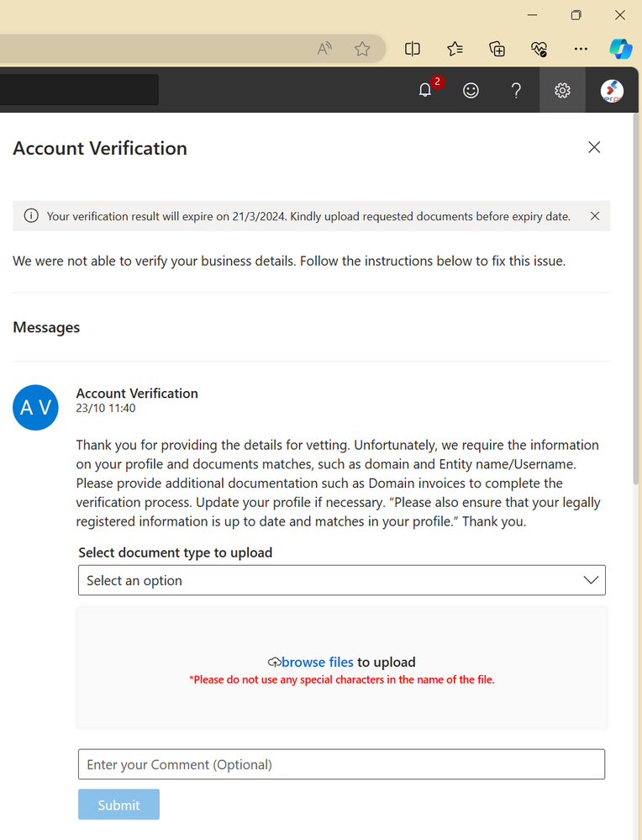Image resolution: width=642 pixels, height=840 pixels.
Task: Click the Submit button
Action: click(118, 805)
